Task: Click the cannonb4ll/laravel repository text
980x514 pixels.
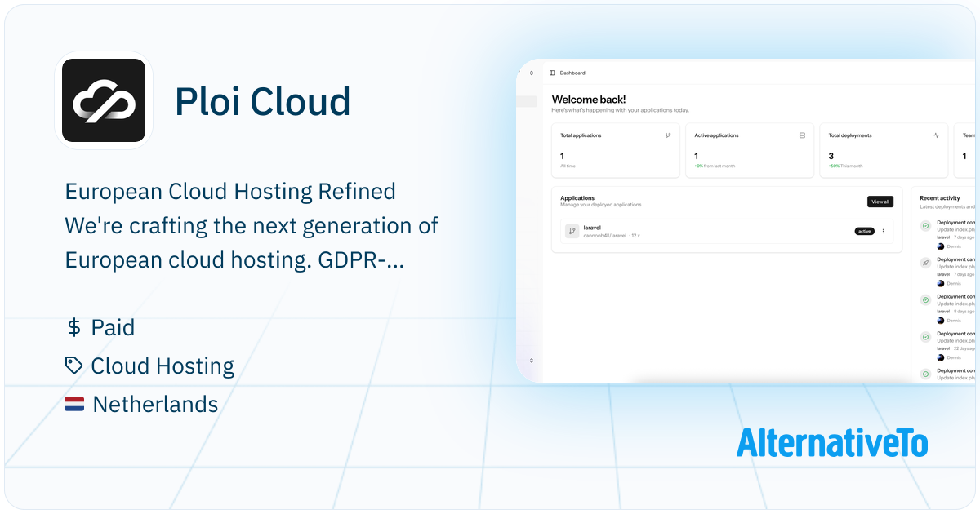Action: tap(605, 235)
